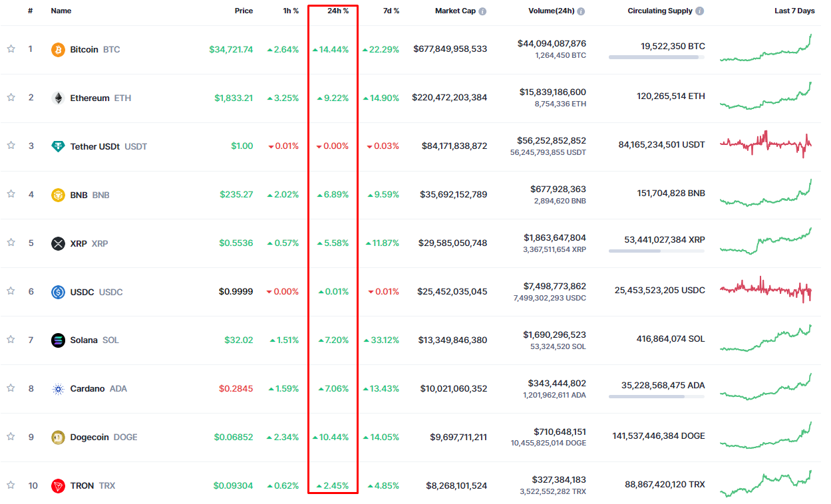Open the Bitcoin BTC coin page

click(95, 50)
